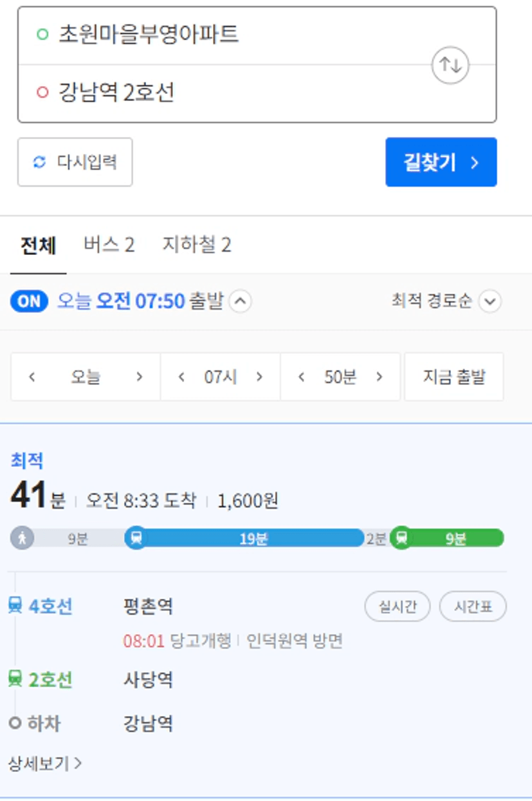Switch to the 지하철 2 tab
Viewport: 532px width, 801px height.
tap(196, 245)
